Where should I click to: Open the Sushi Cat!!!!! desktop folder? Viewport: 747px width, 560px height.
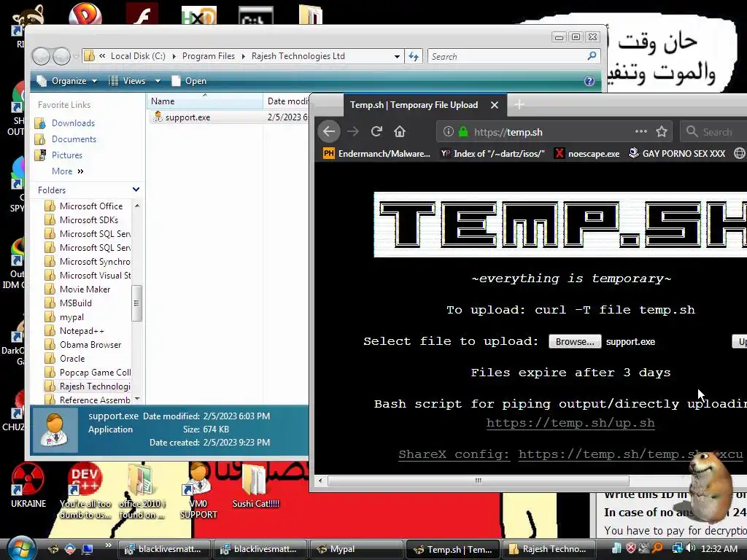[x=255, y=486]
